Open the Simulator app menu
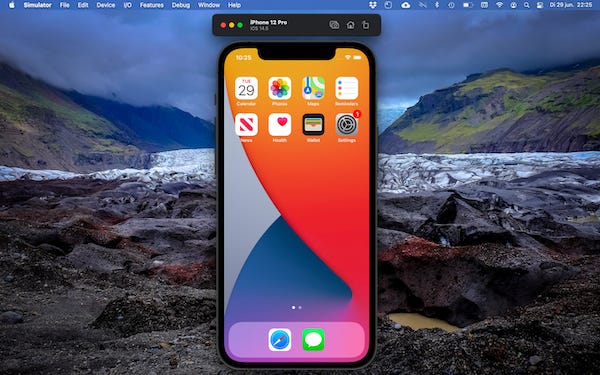The height and width of the screenshot is (375, 600). pyautogui.click(x=38, y=5)
